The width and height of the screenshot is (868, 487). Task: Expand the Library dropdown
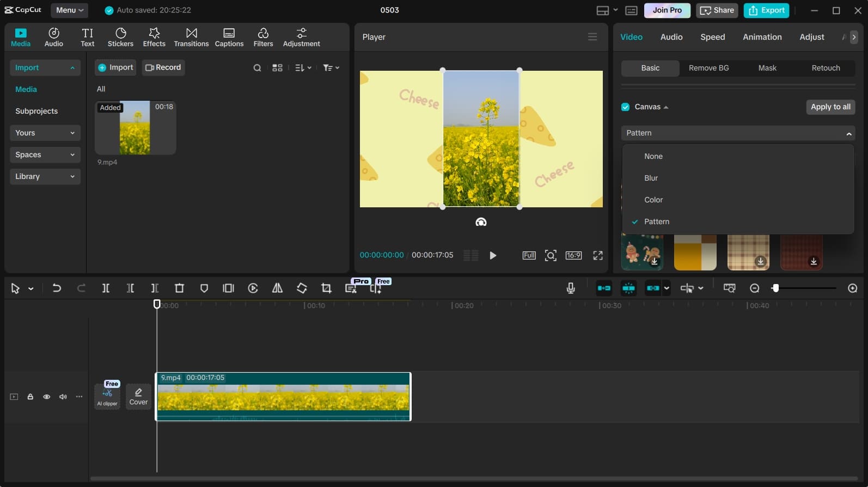tap(45, 176)
